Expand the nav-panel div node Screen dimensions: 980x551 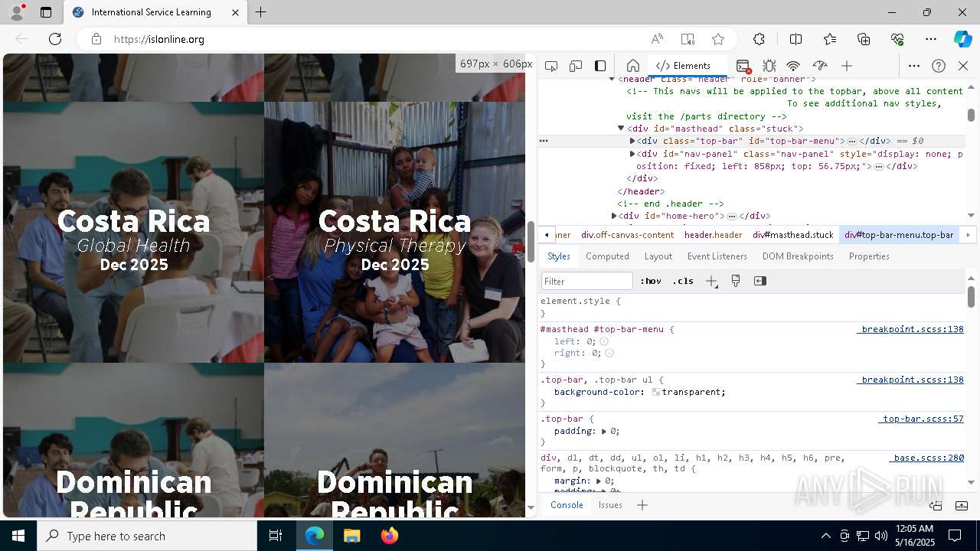(632, 154)
